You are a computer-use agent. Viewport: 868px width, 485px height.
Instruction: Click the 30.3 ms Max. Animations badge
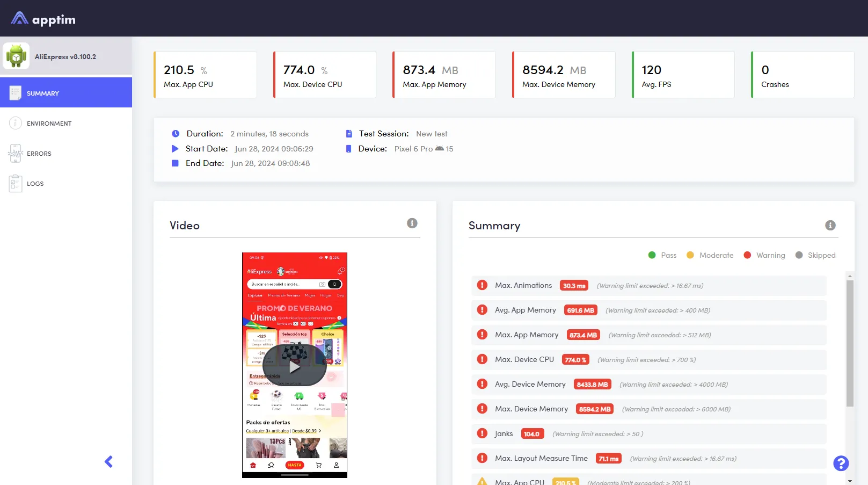tap(574, 286)
